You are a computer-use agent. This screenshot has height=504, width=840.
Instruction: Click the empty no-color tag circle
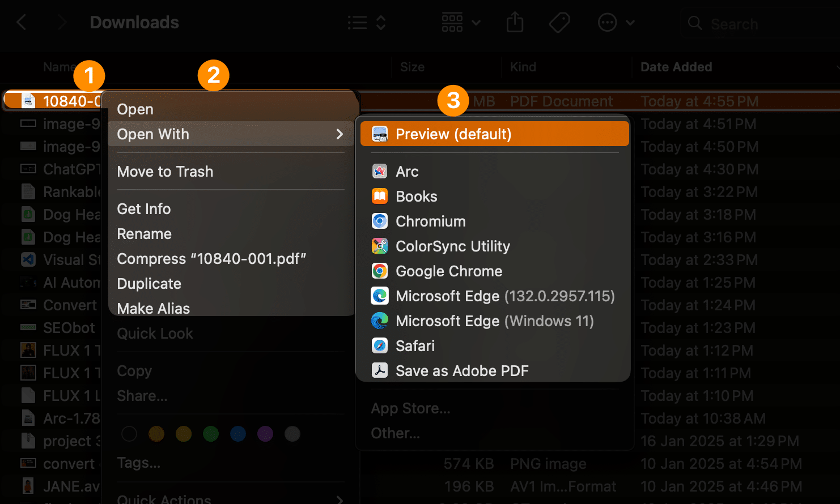(x=129, y=434)
